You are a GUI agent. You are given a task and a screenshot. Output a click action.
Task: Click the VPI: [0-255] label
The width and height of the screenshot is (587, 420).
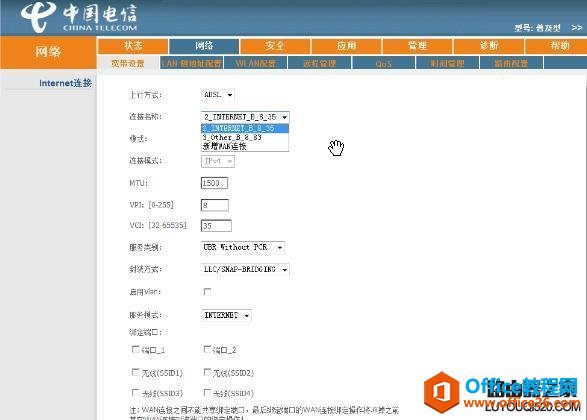pos(152,205)
